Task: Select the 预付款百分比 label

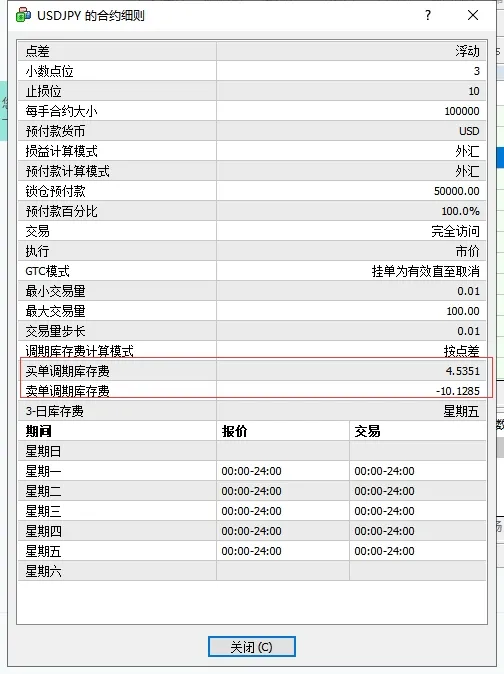Action: tap(61, 211)
